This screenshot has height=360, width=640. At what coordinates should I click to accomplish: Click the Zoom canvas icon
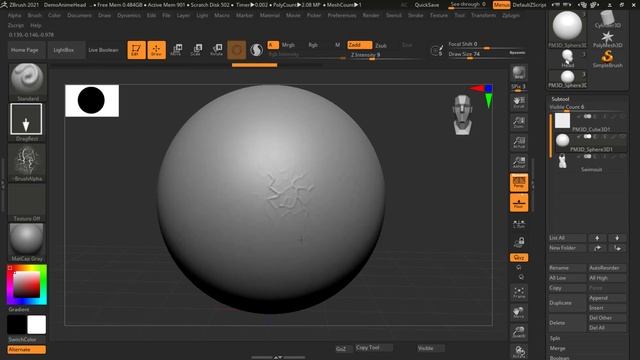point(519,122)
